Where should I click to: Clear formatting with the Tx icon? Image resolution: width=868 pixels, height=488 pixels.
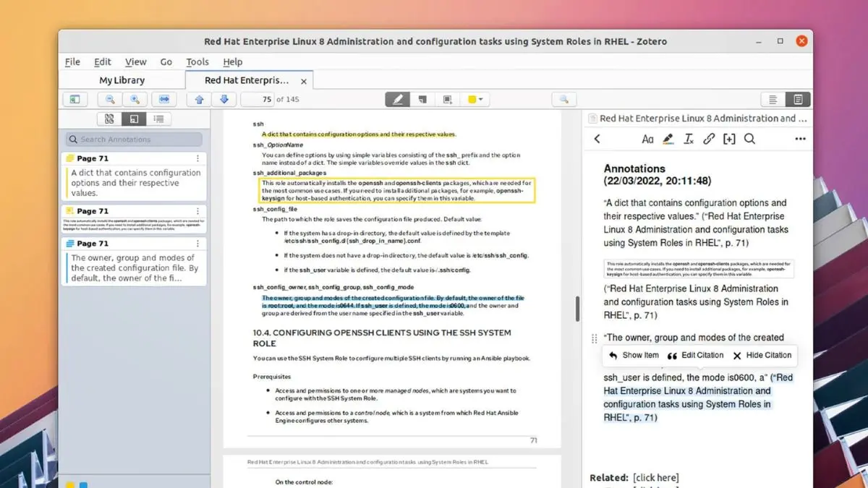pos(688,139)
